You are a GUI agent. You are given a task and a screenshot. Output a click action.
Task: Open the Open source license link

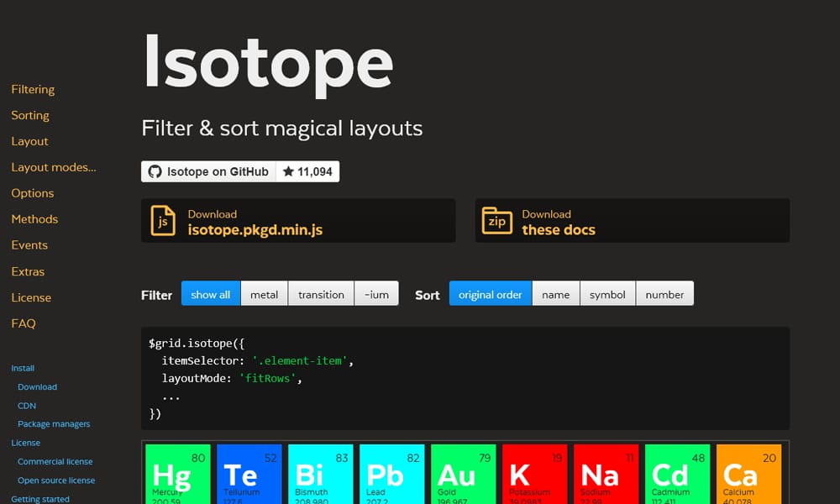click(55, 480)
